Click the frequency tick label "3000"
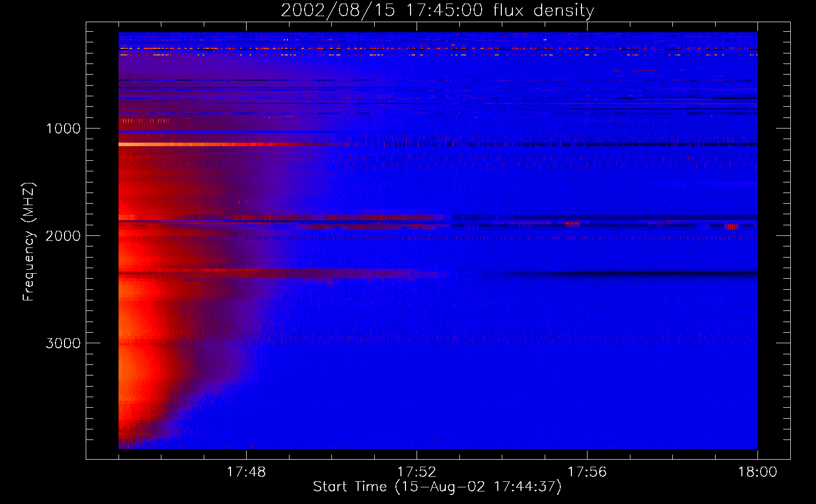This screenshot has width=816, height=504. coord(63,343)
